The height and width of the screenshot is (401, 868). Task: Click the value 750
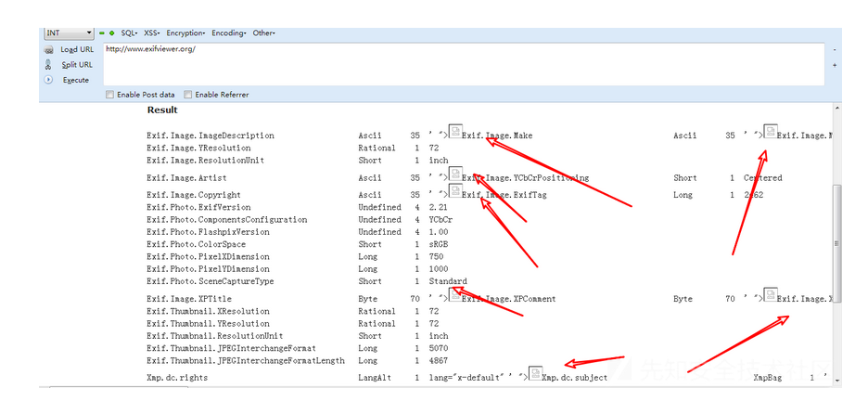[436, 256]
